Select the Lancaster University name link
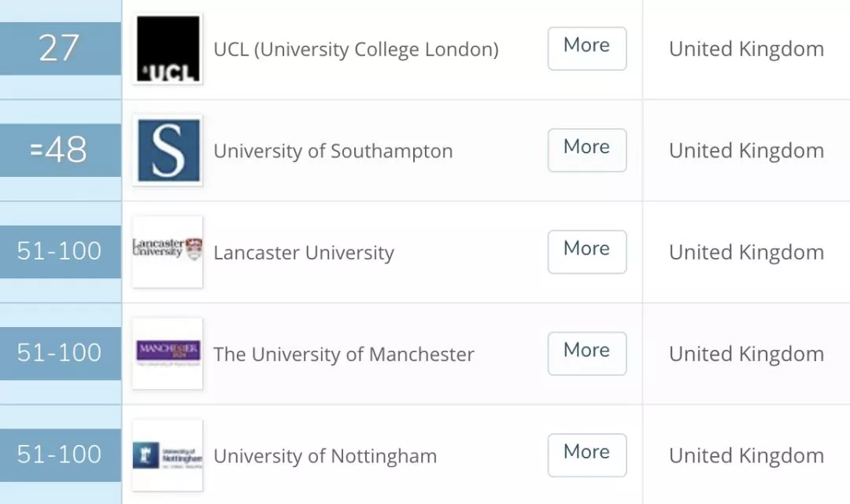 304,253
